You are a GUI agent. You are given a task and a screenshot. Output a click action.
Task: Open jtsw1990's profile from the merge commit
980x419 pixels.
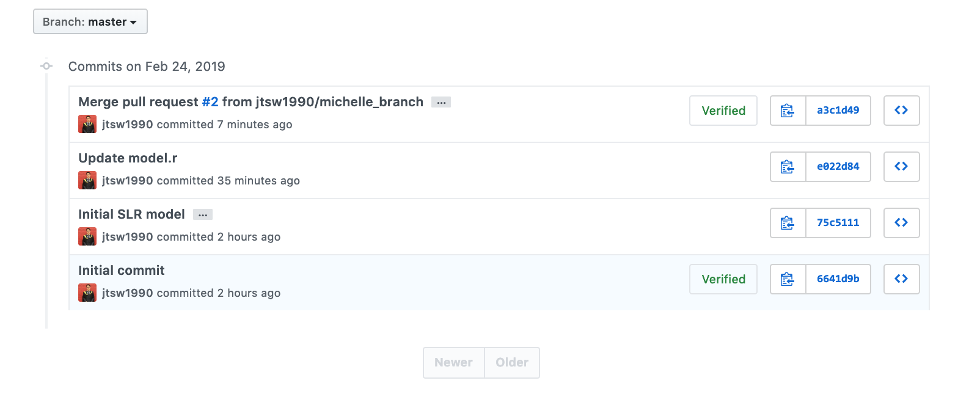point(128,124)
